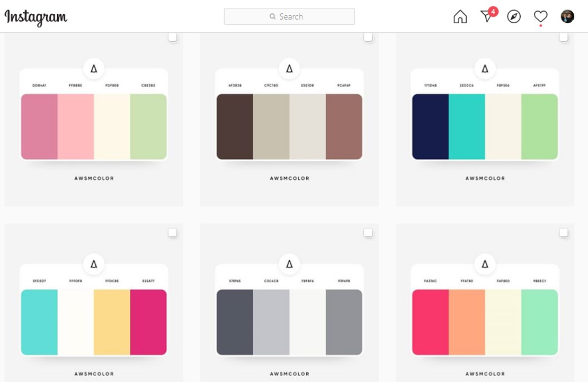Click inside the Search input field
588x382 pixels.
(289, 16)
